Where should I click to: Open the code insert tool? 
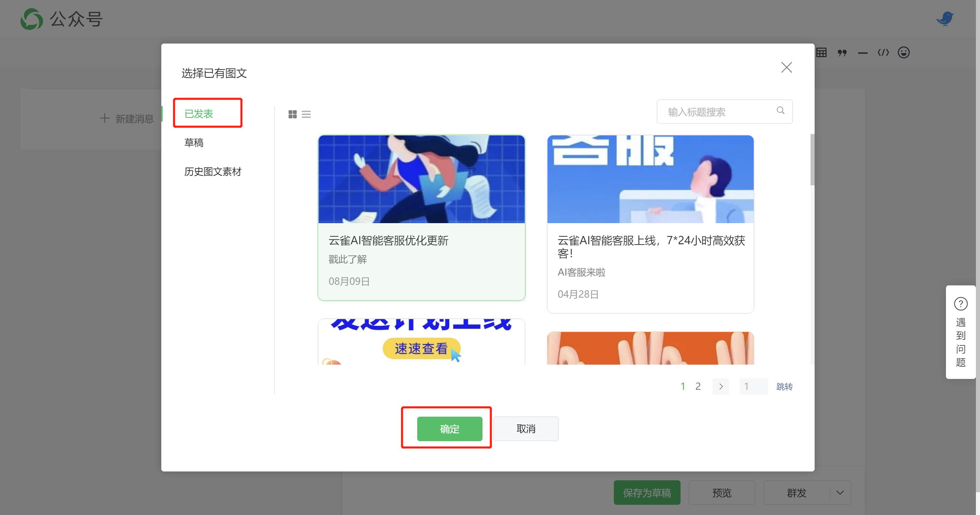tap(883, 52)
